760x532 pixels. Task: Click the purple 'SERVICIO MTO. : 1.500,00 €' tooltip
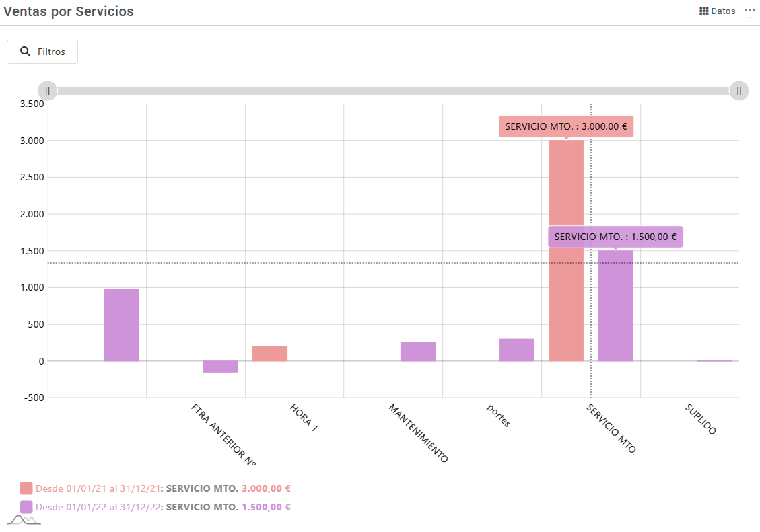pos(615,237)
